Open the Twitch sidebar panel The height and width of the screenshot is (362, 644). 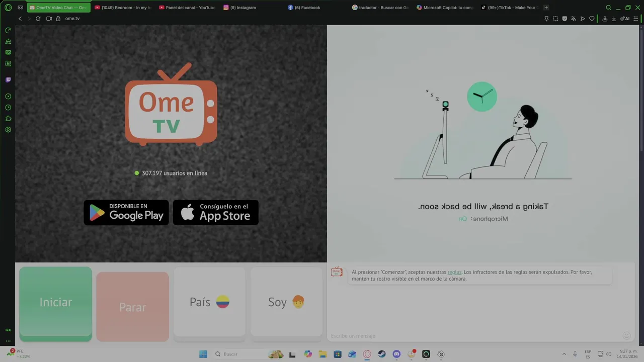pyautogui.click(x=8, y=80)
